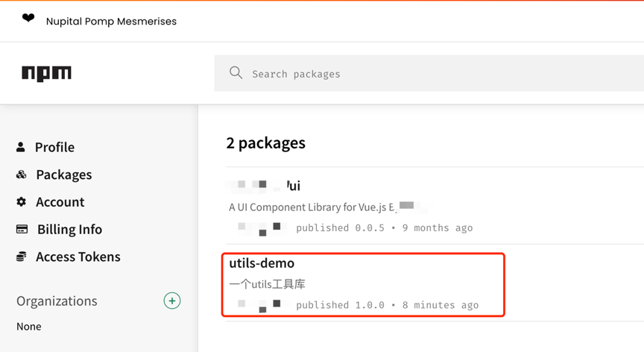
Task: Navigate to Access Tokens
Action: pyautogui.click(x=78, y=257)
